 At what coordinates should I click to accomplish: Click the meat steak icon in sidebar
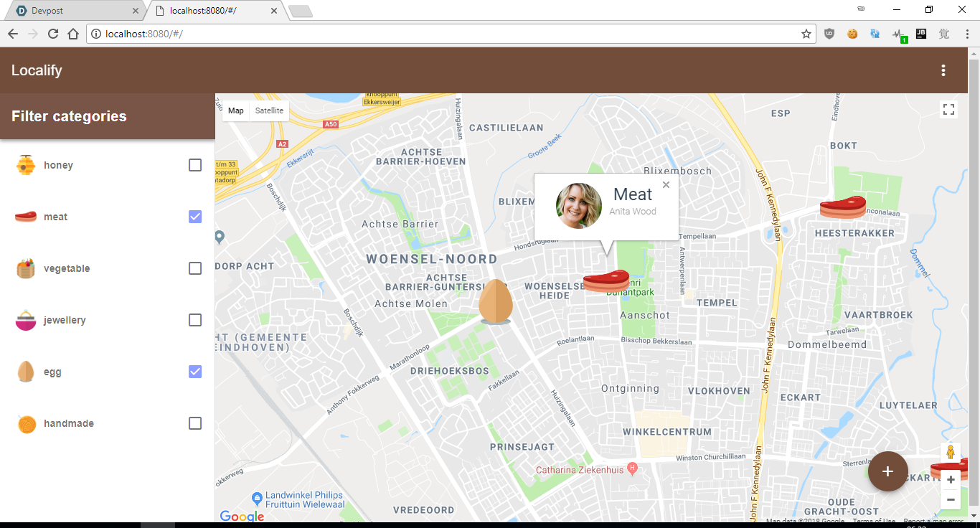point(26,217)
